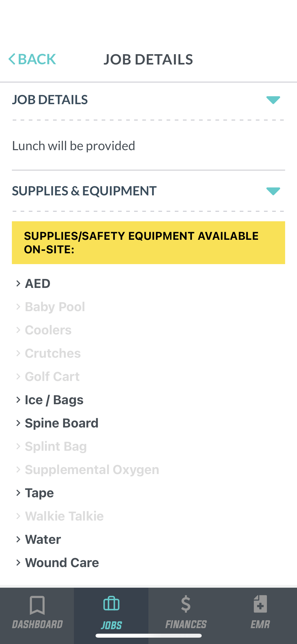Tap the Jobs briefcase icon
Viewport: 297px width, 644px height.
[111, 604]
